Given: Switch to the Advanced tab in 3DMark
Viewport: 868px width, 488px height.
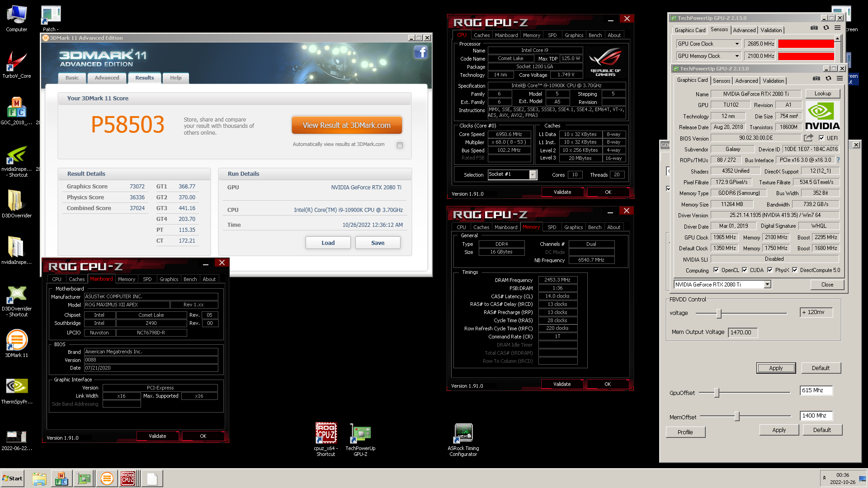Looking at the screenshot, I should coord(107,78).
